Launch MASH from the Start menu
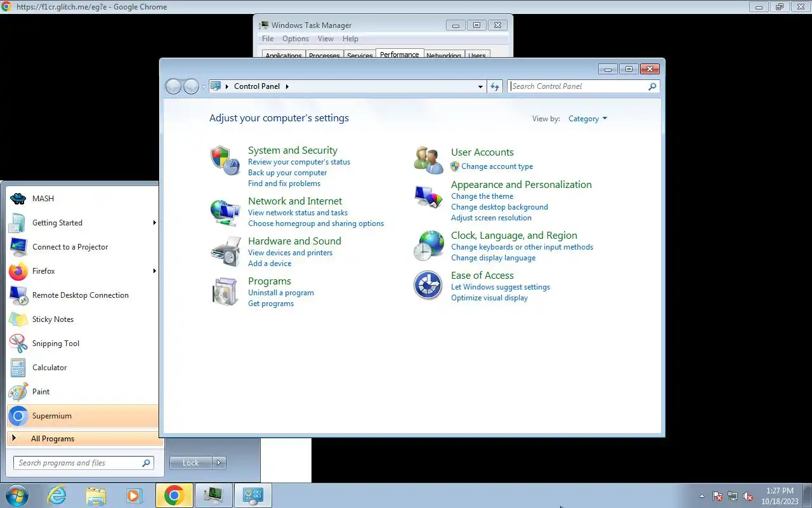 (x=82, y=199)
